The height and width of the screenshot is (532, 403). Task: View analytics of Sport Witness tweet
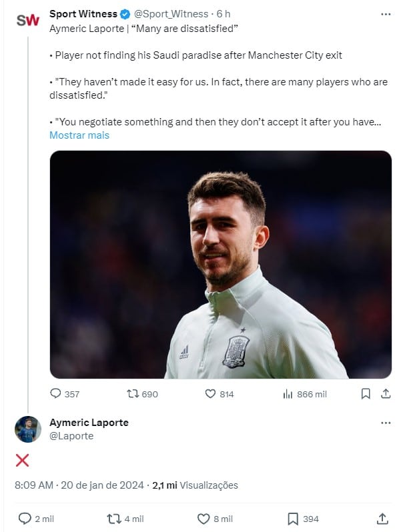click(x=288, y=394)
